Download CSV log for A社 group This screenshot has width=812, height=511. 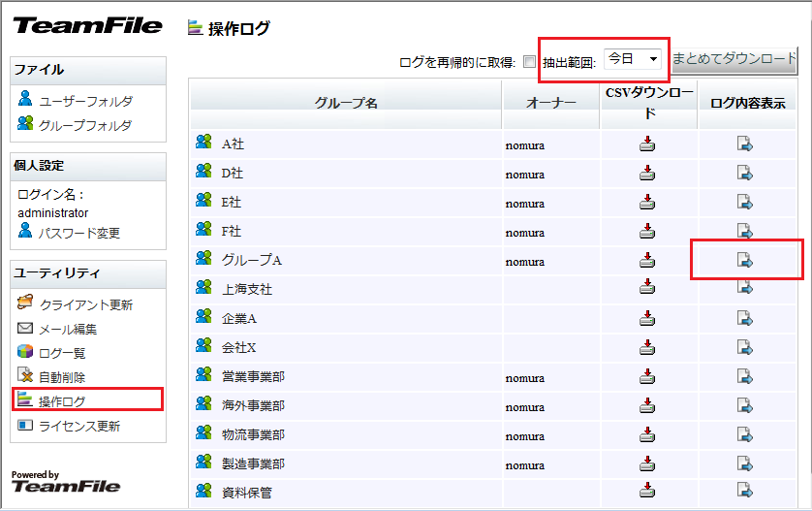coord(647,145)
